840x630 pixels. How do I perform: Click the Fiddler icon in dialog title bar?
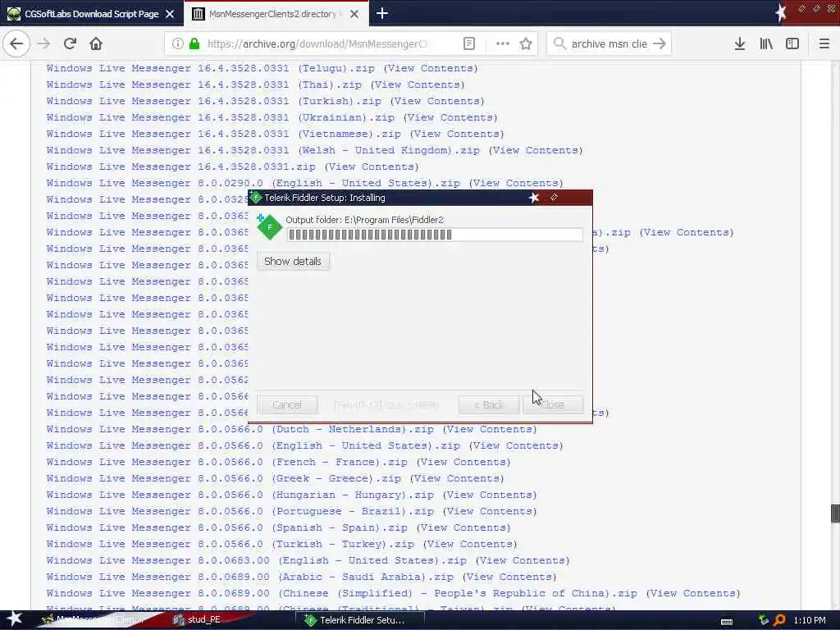(x=256, y=197)
